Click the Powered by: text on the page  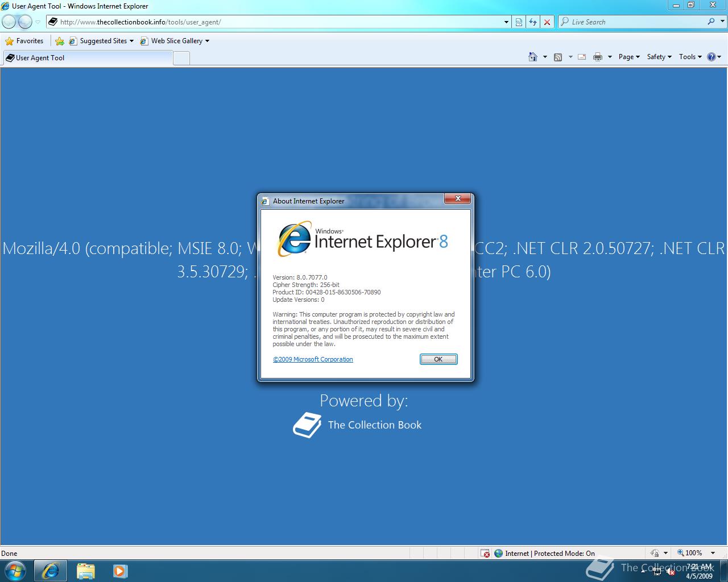click(364, 401)
